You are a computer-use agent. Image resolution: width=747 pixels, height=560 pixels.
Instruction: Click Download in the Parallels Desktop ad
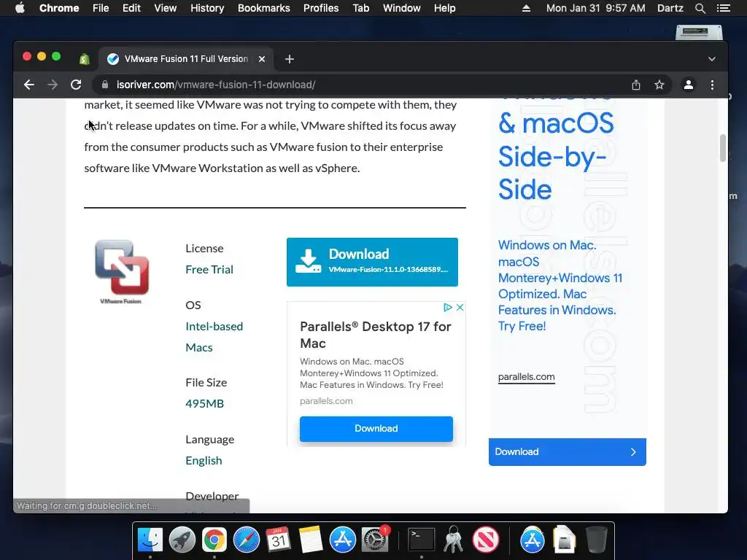376,429
